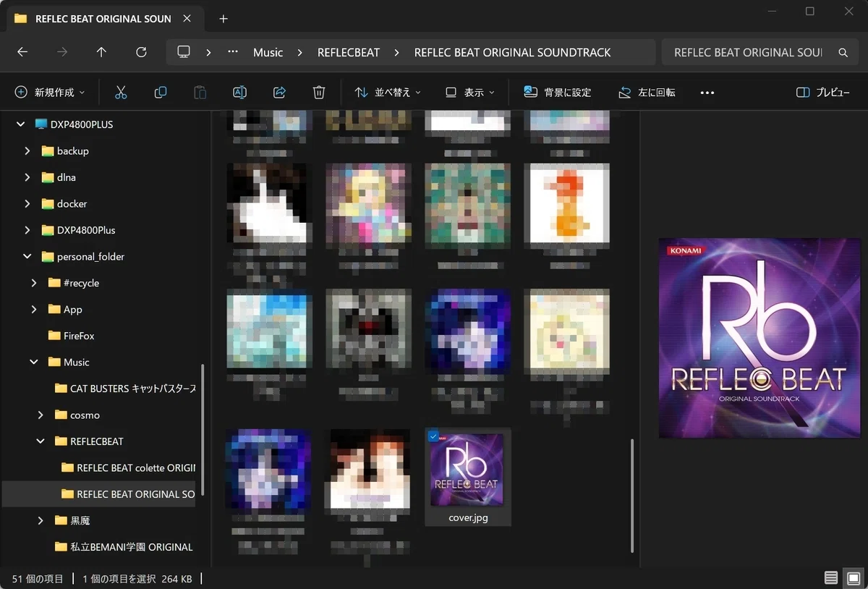Click REFLEC BEAT ORIGINAL SOUNDTRACK breadcrumb
The height and width of the screenshot is (589, 868).
click(512, 53)
